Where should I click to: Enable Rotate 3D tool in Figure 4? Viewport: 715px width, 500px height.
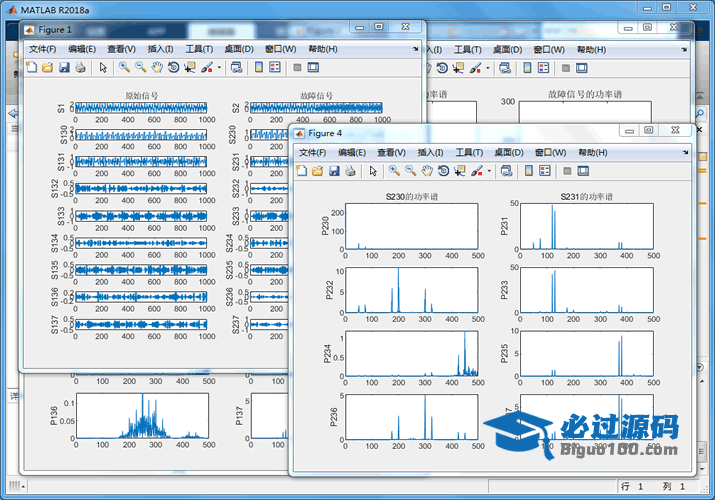pos(443,171)
